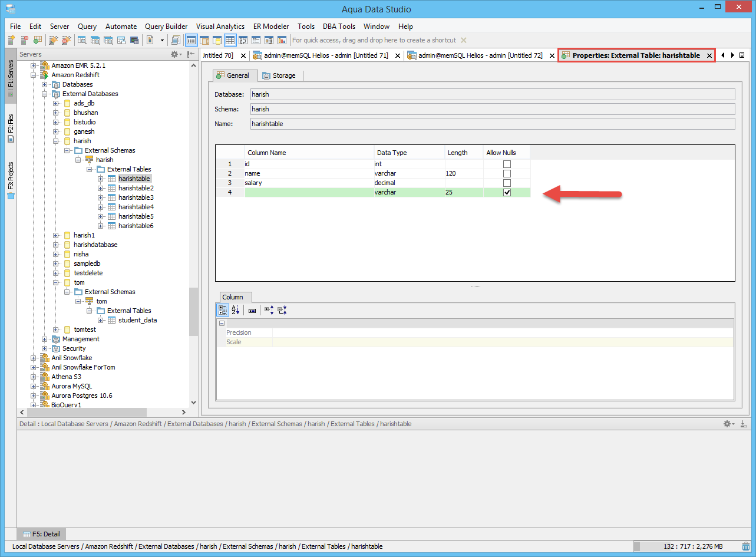The height and width of the screenshot is (557, 756).
Task: Toggle description area icon in Column toolbar
Action: coord(252,310)
